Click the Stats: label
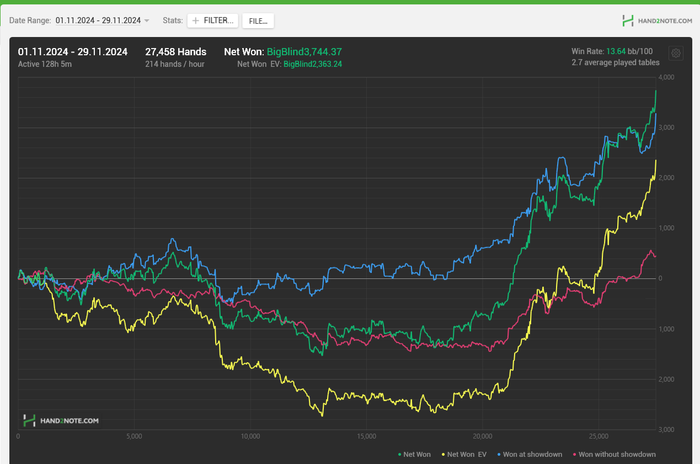 [173, 21]
